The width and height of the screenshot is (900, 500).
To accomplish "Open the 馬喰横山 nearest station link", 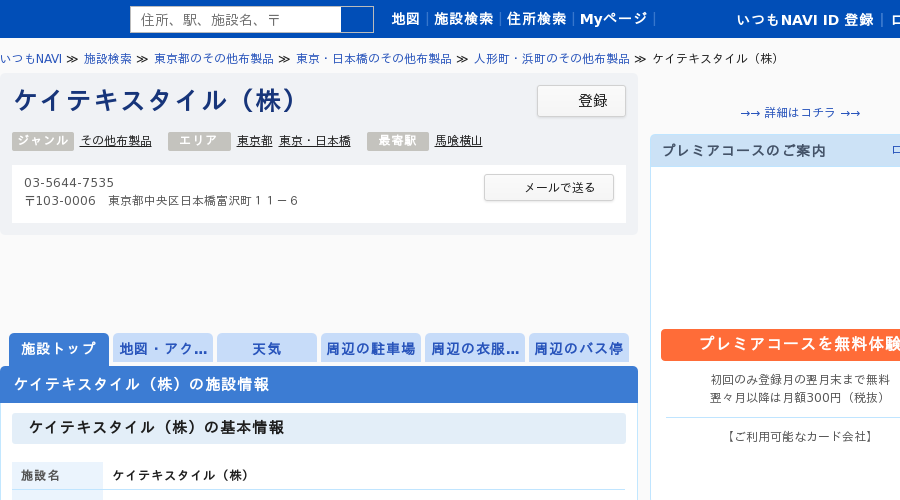I will point(459,141).
